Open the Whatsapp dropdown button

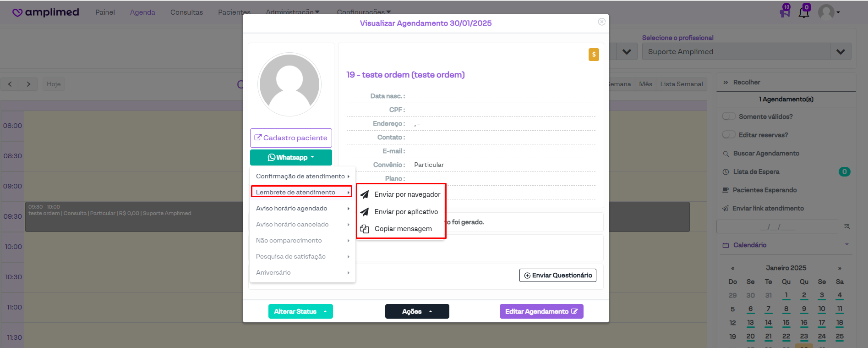(x=291, y=157)
